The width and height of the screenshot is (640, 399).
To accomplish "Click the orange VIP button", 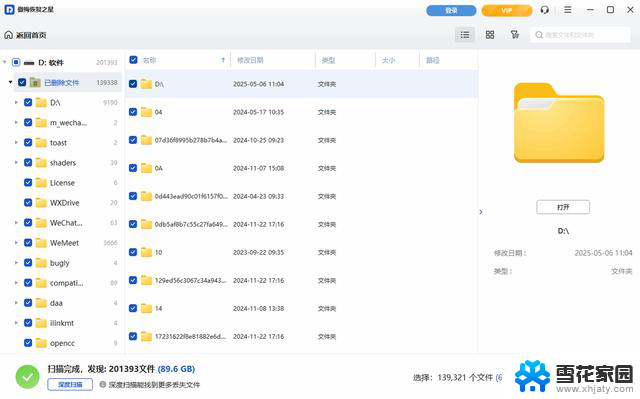I will pos(507,10).
